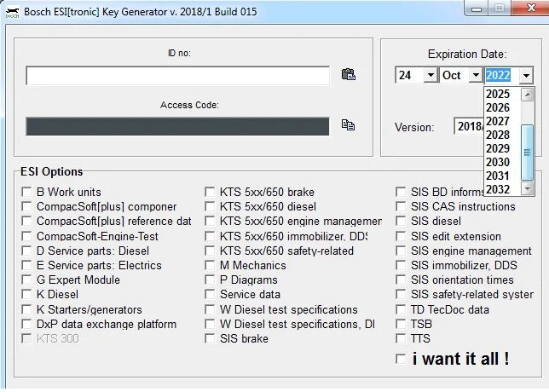Collapse the year dropdown showing 2022
Image resolution: width=549 pixels, height=392 pixels.
pos(526,76)
